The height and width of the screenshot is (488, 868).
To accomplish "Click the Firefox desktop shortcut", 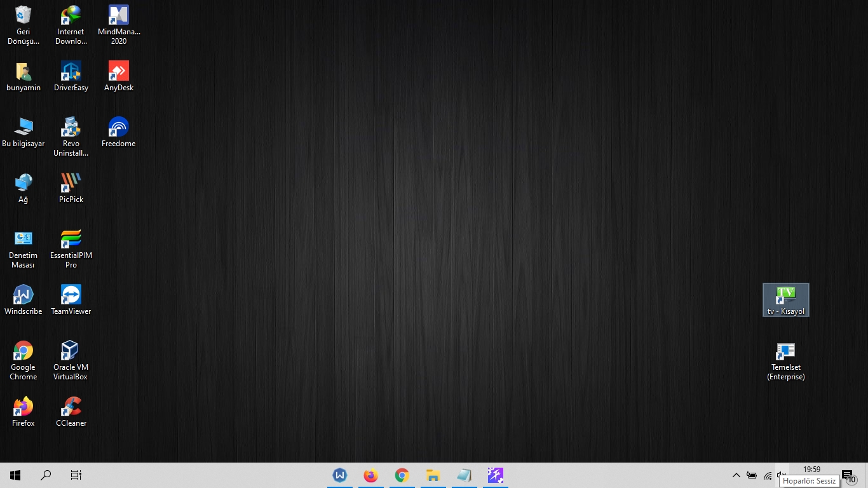I will (24, 412).
